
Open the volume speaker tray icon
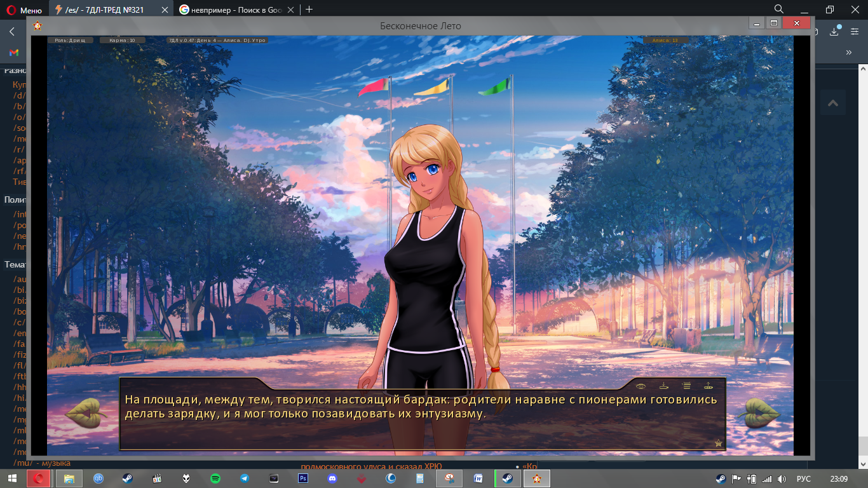[x=782, y=478]
